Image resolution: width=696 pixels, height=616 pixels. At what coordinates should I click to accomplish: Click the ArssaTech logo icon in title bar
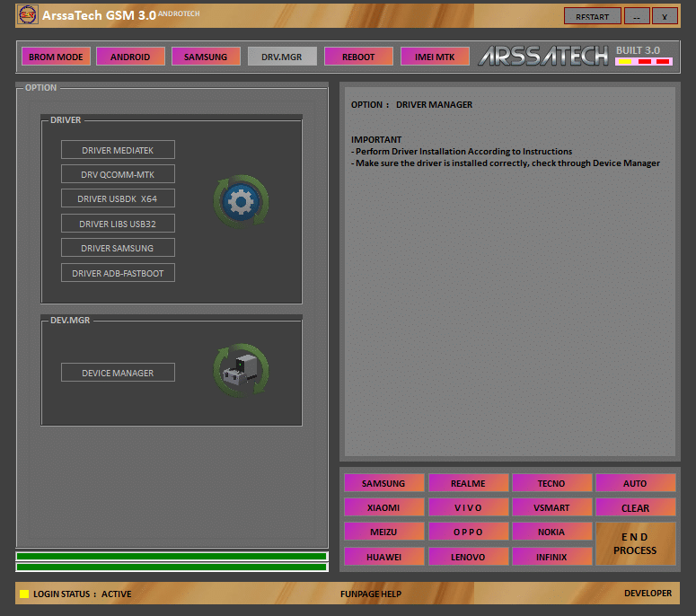click(27, 15)
